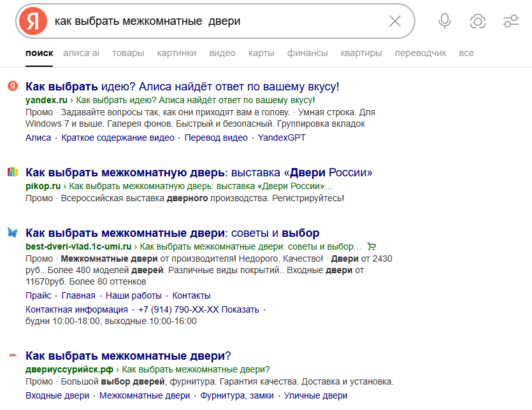Viewport: 532px width, 410px height.
Task: Open image search with camera icon
Action: tap(478, 21)
